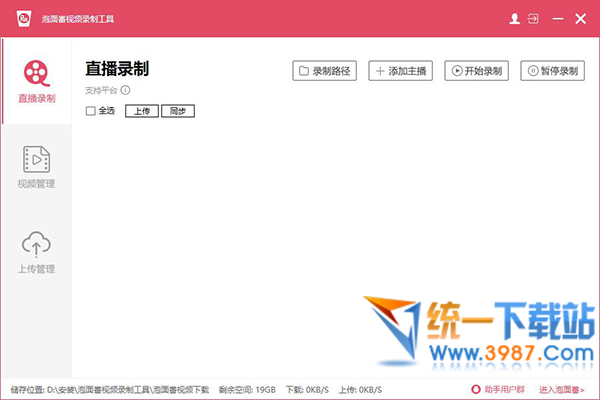
Task: Minimize the recorder window
Action: click(558, 18)
